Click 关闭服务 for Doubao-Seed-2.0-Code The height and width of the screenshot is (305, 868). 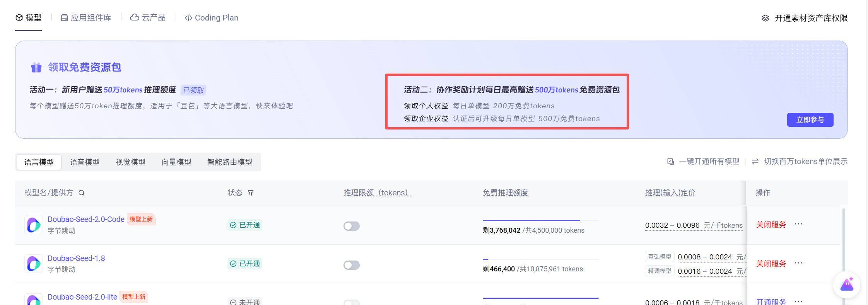[771, 225]
